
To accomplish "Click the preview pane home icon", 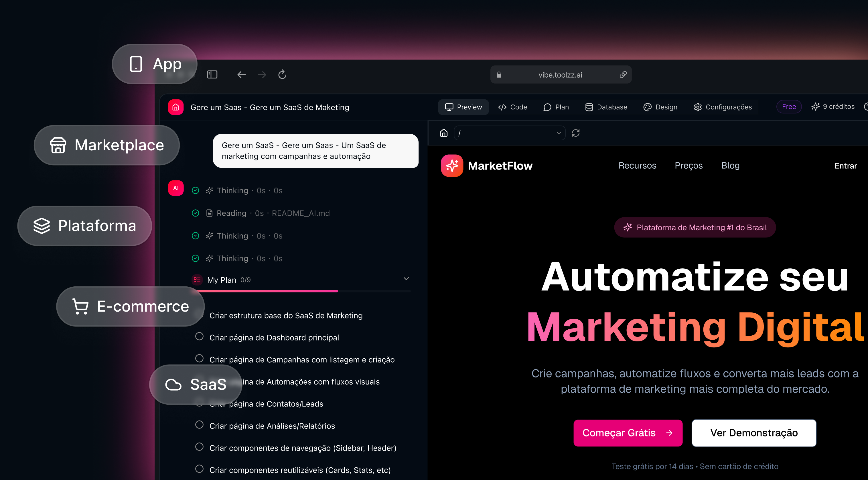I will [x=443, y=133].
